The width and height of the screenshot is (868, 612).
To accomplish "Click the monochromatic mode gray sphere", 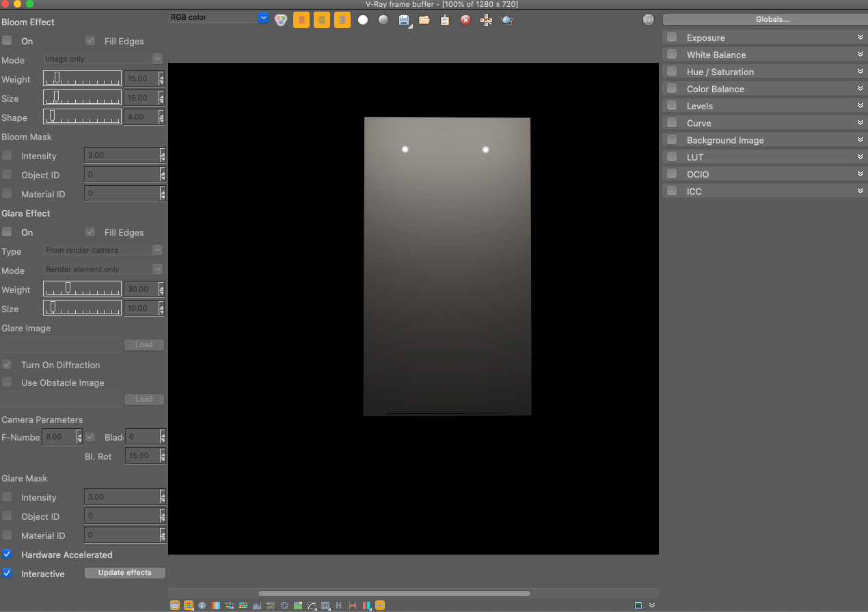I will point(383,20).
